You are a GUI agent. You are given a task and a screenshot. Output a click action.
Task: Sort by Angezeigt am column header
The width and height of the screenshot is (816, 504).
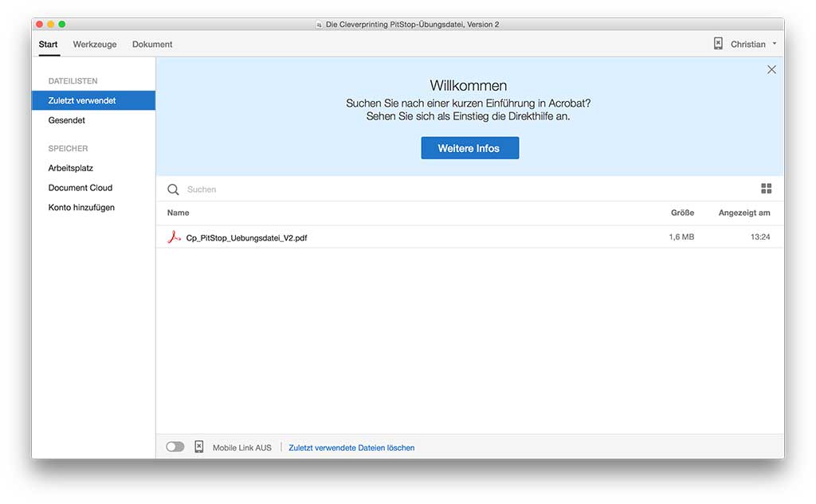744,213
